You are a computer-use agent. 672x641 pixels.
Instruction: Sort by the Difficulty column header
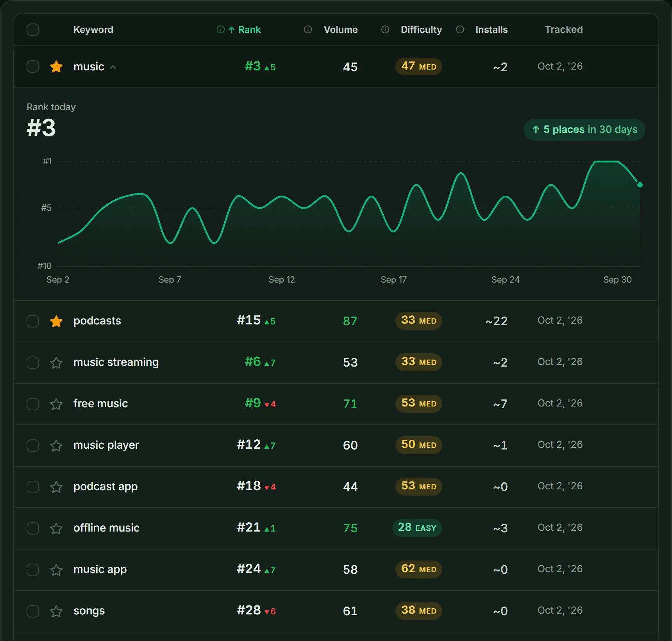[421, 30]
